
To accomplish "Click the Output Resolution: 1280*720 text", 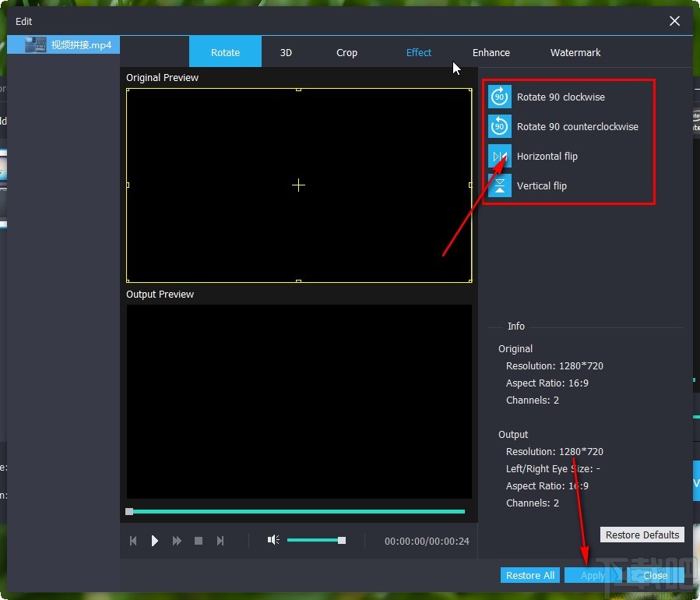I will pos(554,452).
